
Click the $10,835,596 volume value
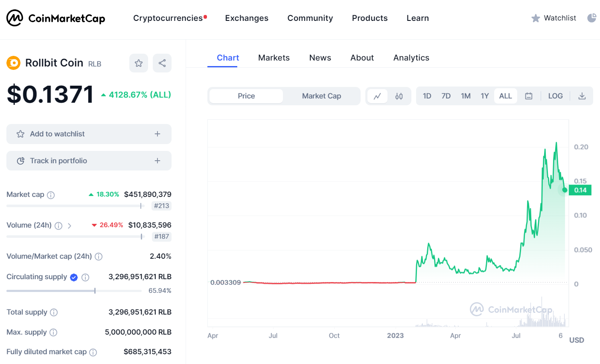click(150, 225)
